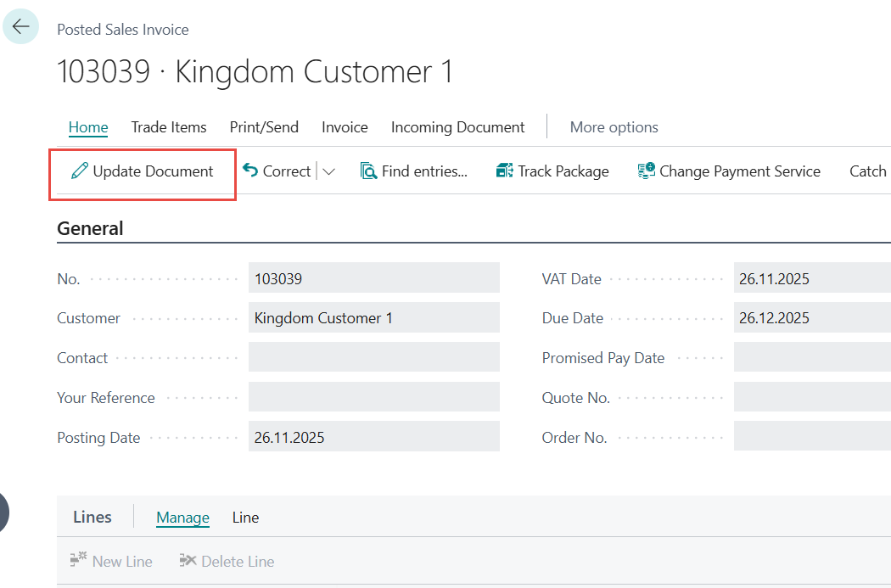The width and height of the screenshot is (891, 588).
Task: Open More options in the menu
Action: tap(614, 127)
